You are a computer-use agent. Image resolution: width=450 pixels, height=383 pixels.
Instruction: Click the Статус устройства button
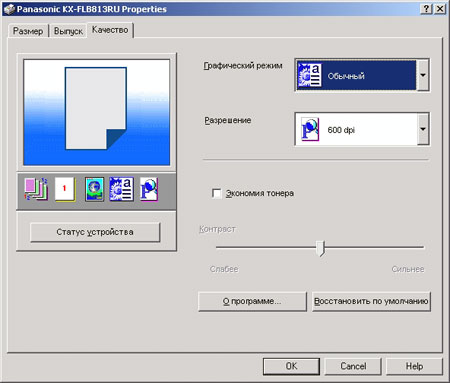pyautogui.click(x=95, y=232)
